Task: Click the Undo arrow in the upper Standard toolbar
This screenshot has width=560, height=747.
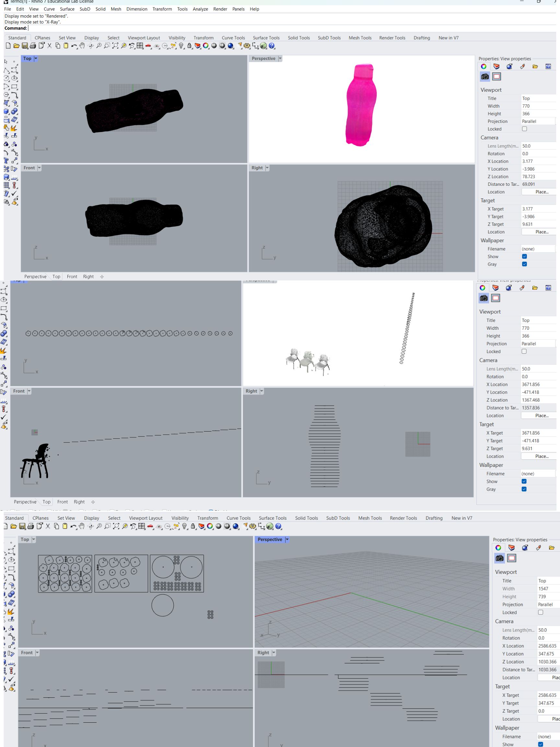Action: 74,46
